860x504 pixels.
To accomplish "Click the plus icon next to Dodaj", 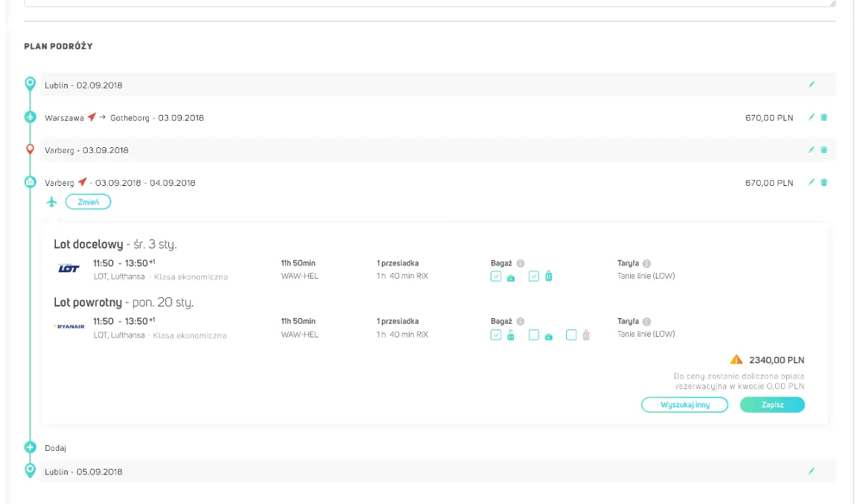I will [30, 447].
